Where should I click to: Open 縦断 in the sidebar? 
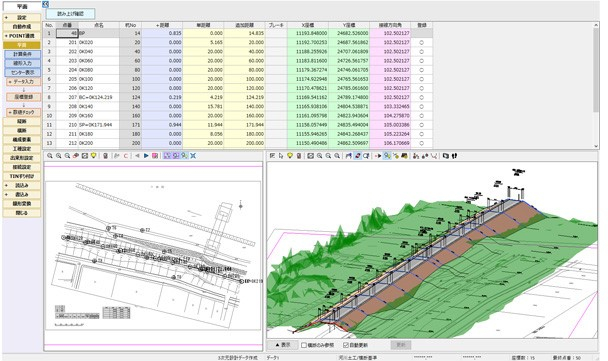click(22, 121)
